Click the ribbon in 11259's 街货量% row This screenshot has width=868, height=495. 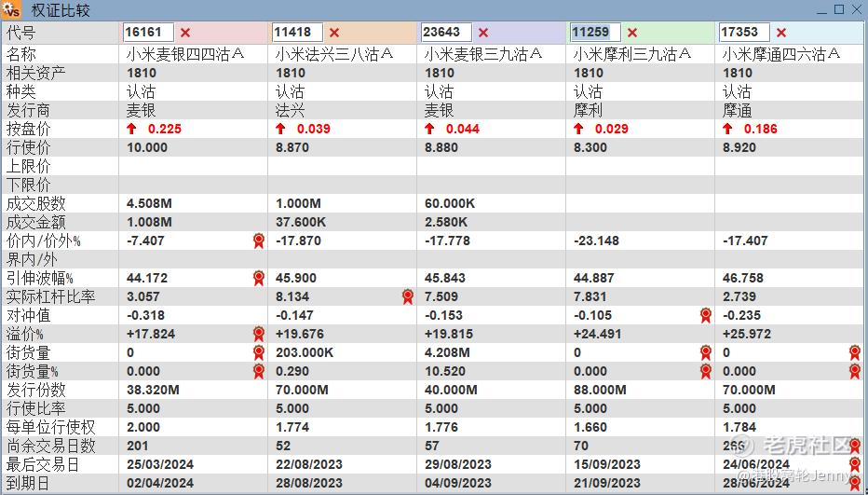(705, 371)
